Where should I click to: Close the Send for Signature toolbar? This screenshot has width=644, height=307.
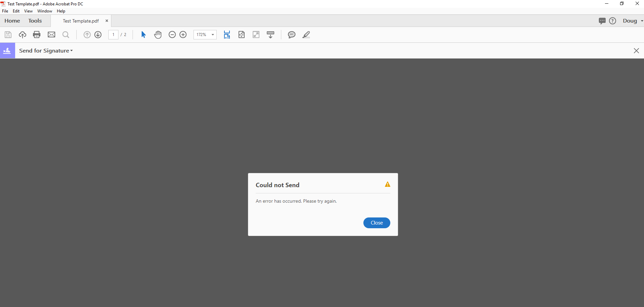click(x=636, y=50)
